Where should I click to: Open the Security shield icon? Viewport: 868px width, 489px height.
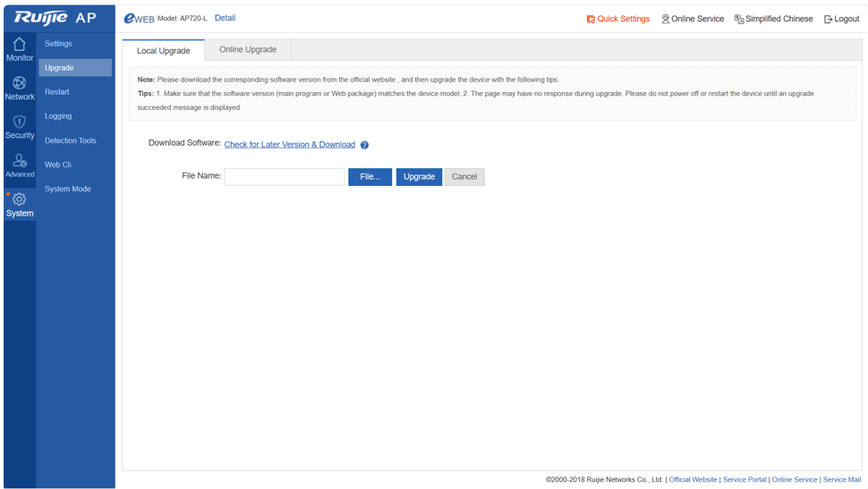click(19, 122)
